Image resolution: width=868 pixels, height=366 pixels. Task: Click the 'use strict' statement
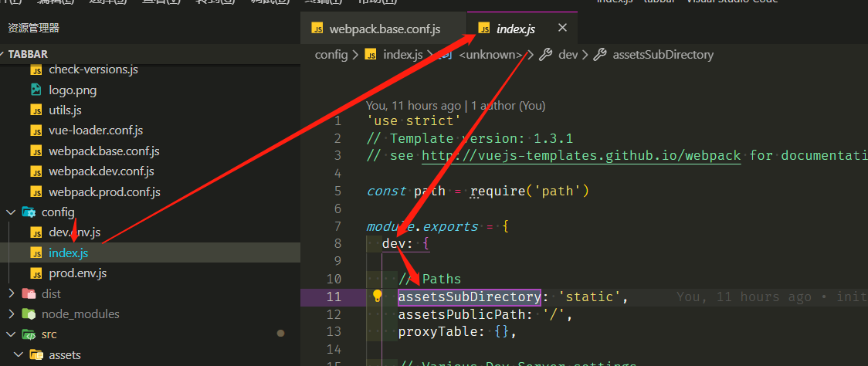point(413,120)
